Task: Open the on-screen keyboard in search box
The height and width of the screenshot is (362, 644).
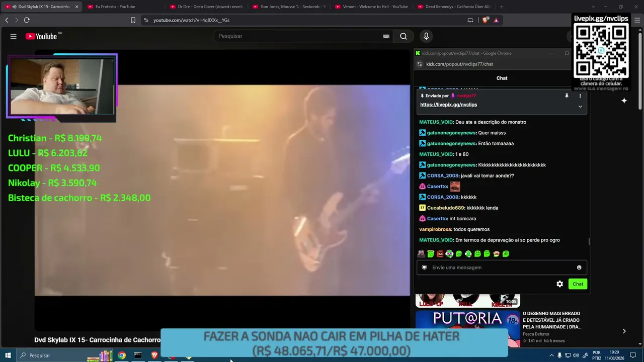Action: [x=386, y=36]
